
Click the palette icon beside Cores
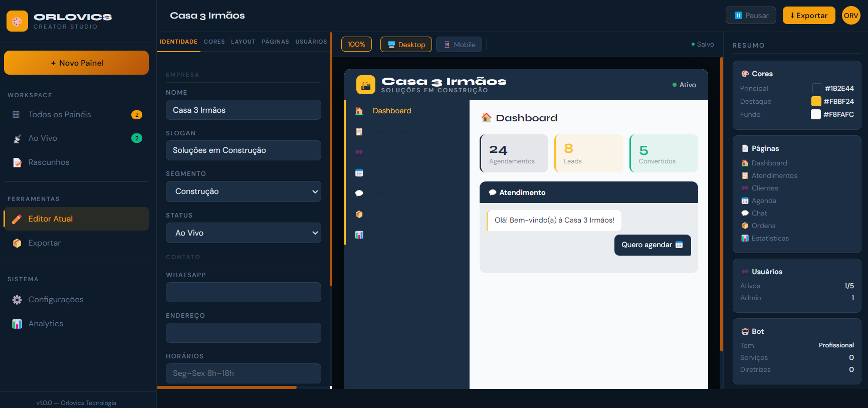745,74
